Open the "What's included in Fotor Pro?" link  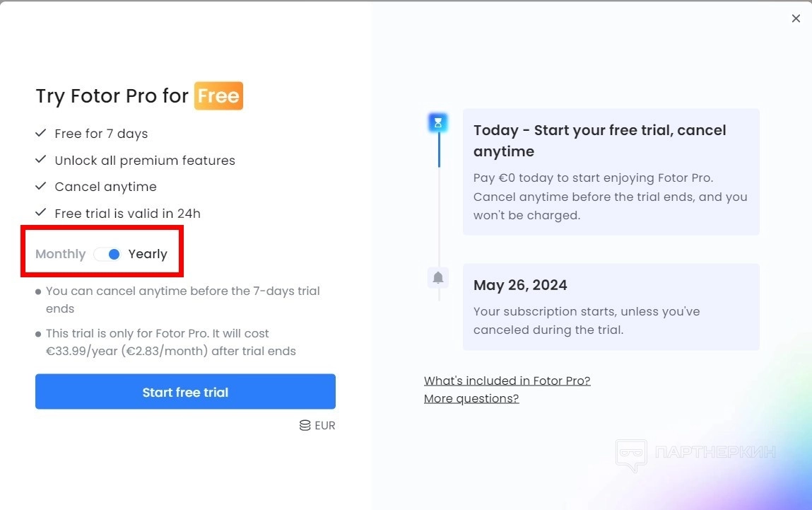coord(507,381)
